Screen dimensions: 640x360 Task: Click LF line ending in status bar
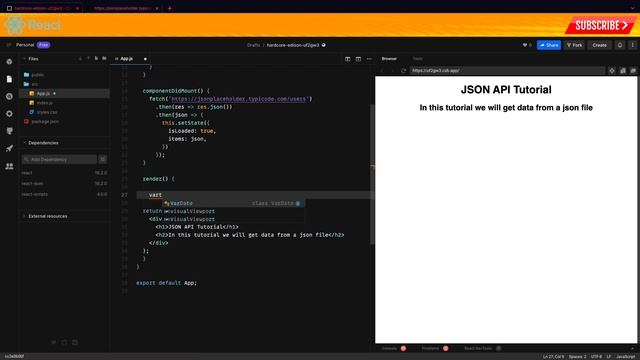coord(609,356)
